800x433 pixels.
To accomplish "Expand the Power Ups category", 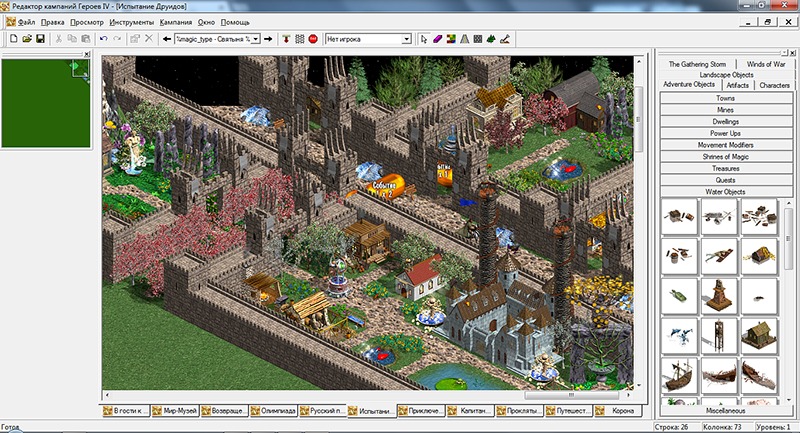I will pyautogui.click(x=726, y=133).
